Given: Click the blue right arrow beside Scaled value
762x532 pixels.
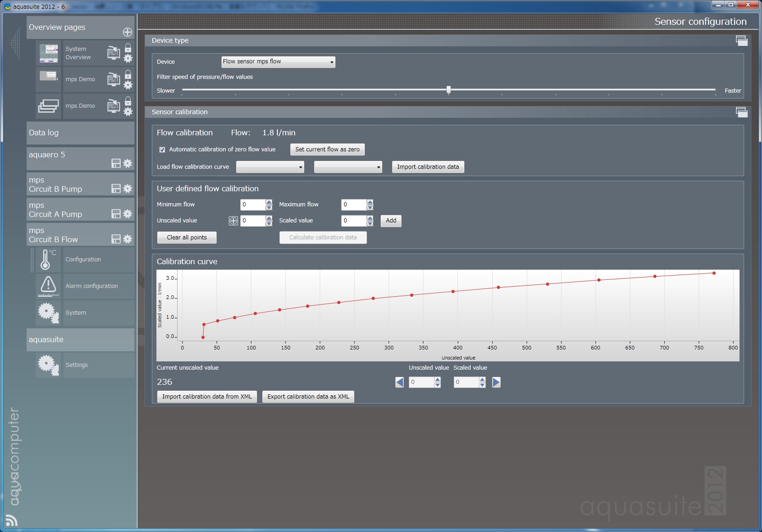Looking at the screenshot, I should (496, 382).
